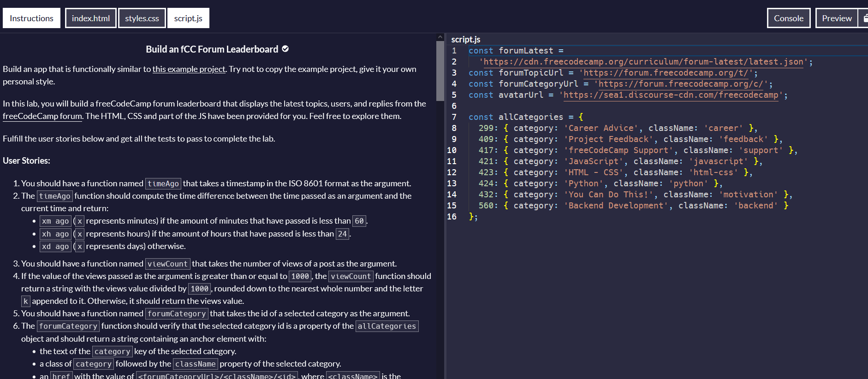Click 'forumTopicUrl' in the code editor

pyautogui.click(x=531, y=73)
